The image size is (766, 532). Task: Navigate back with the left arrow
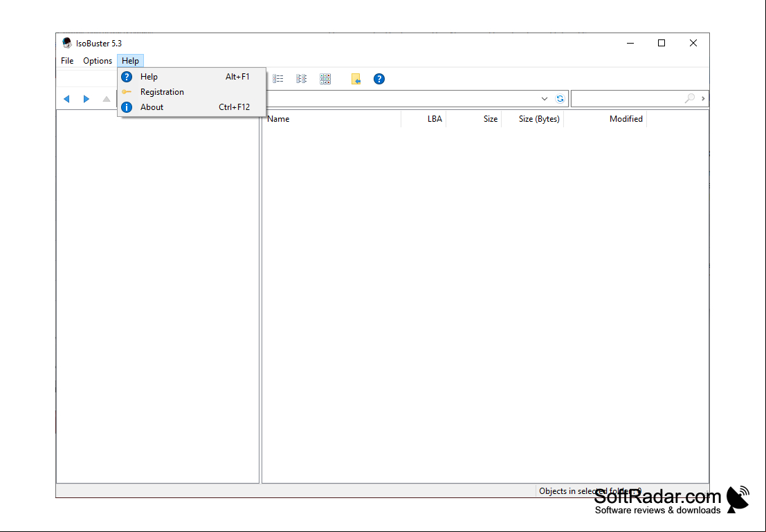click(66, 99)
